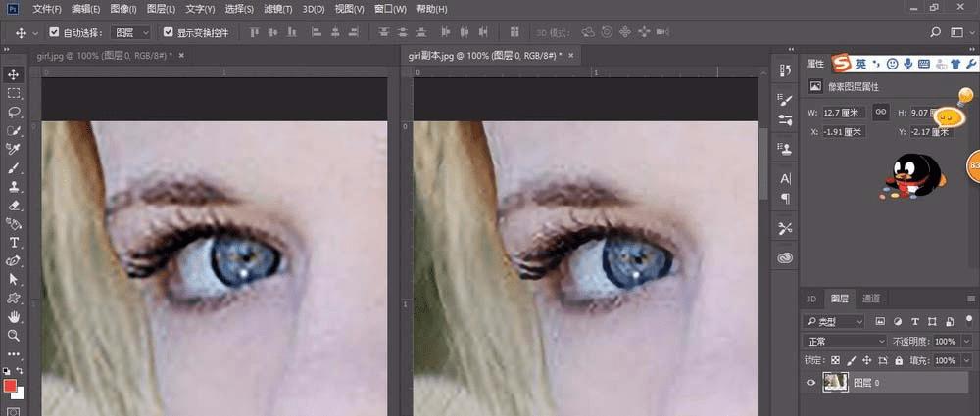Image resolution: width=980 pixels, height=416 pixels.
Task: Align top edges in options bar
Action: tap(255, 32)
